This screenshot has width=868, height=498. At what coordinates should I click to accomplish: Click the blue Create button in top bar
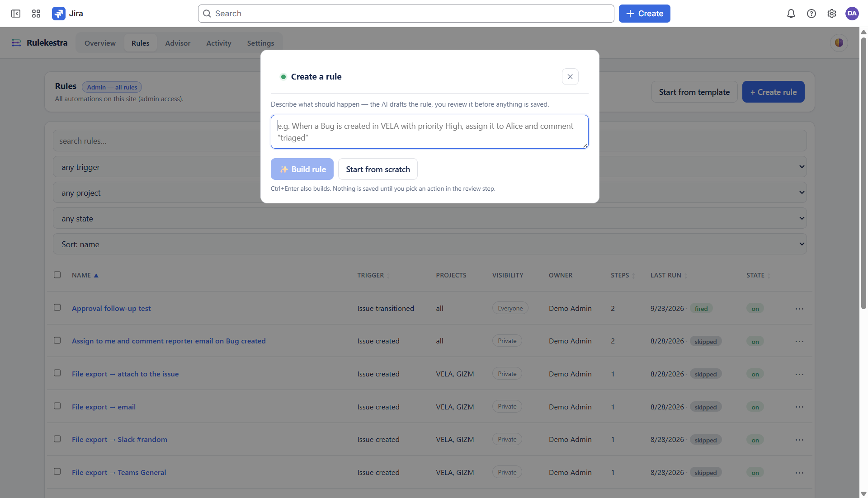pos(645,14)
